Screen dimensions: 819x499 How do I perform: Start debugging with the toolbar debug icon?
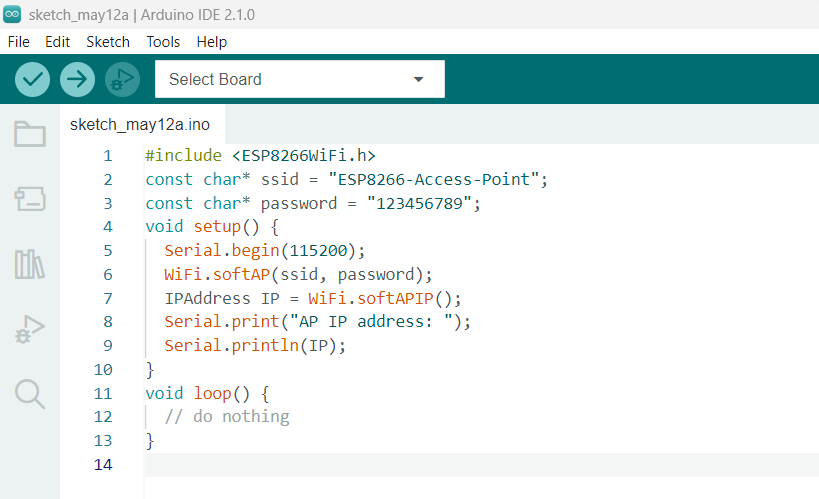(121, 79)
